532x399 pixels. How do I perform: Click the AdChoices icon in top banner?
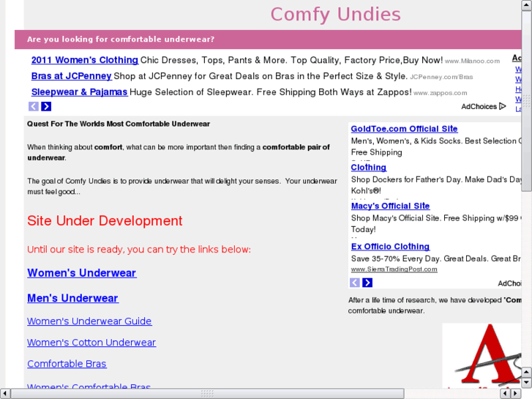pyautogui.click(x=503, y=106)
